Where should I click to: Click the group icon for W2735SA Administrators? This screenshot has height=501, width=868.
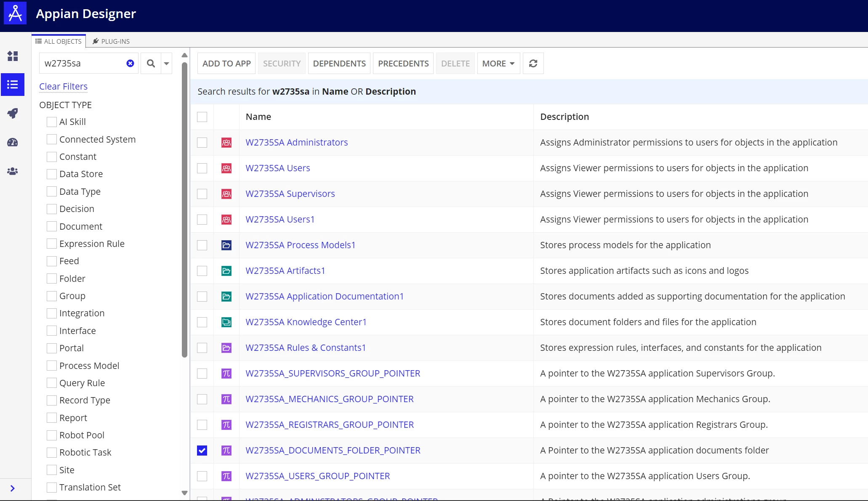click(226, 143)
